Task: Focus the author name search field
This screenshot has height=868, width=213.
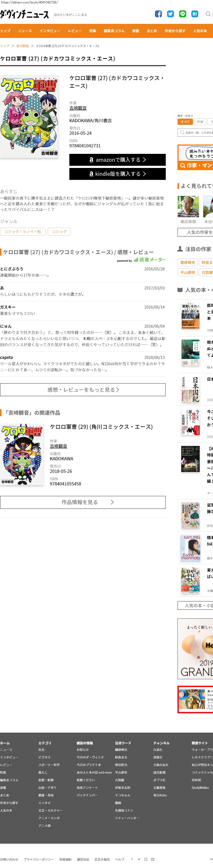Action: coord(195,132)
